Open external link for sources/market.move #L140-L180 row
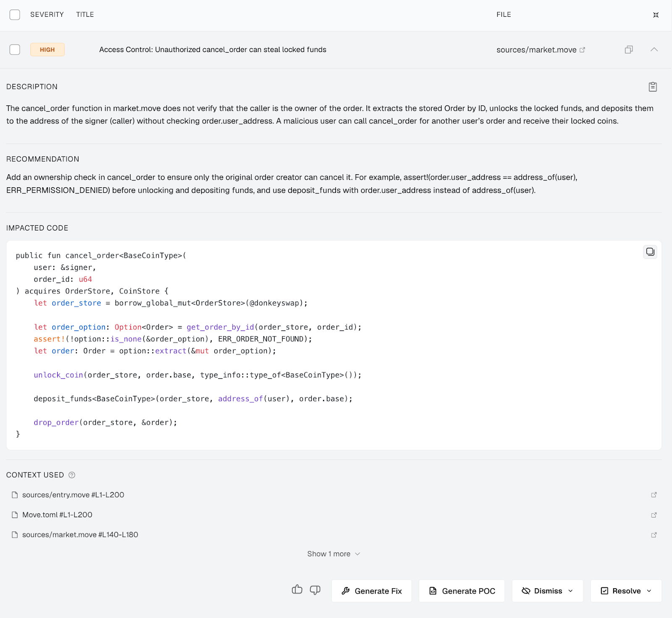The image size is (672, 618). [654, 535]
